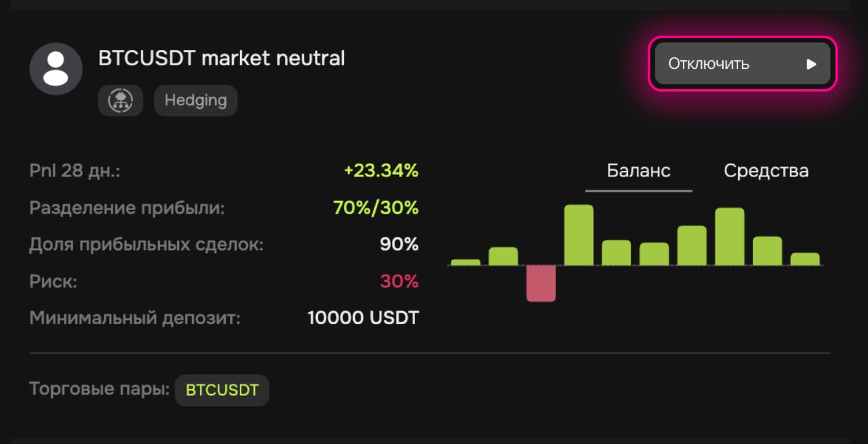Image resolution: width=868 pixels, height=444 pixels.
Task: Click the Pnl 28 дн. label
Action: pos(74,171)
